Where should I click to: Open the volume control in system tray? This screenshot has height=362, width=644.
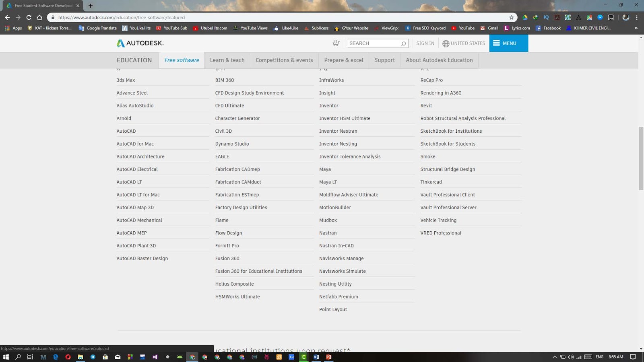(571, 357)
